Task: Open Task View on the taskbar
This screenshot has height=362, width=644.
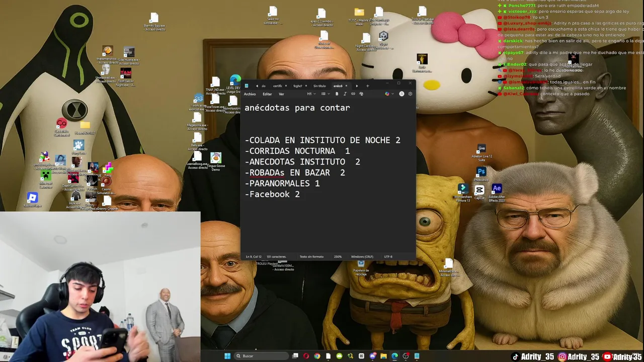Action: 295,356
